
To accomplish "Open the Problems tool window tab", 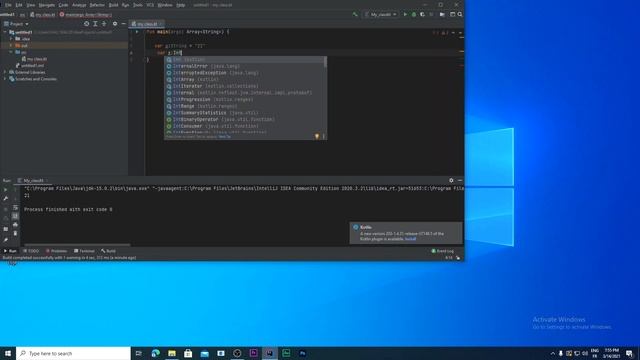I will pos(56,251).
